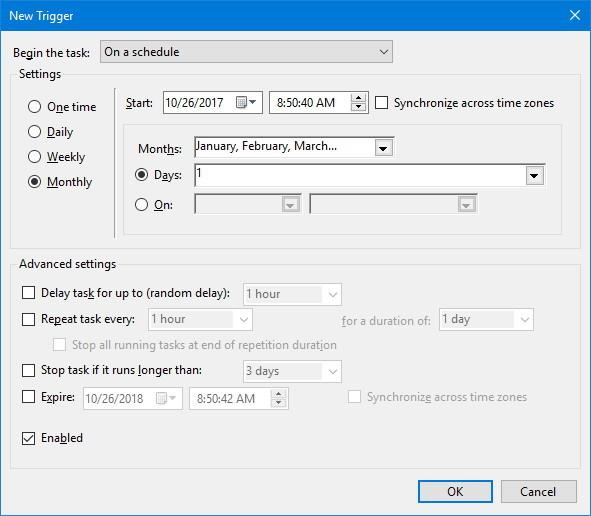This screenshot has height=516, width=591.
Task: Open the Begin the task dropdown
Action: pyautogui.click(x=246, y=52)
